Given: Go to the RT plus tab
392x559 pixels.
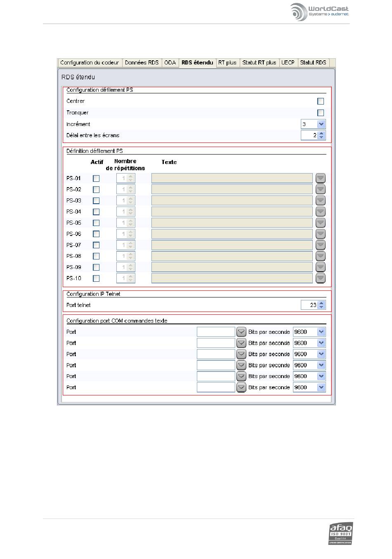Looking at the screenshot, I should pyautogui.click(x=227, y=63).
